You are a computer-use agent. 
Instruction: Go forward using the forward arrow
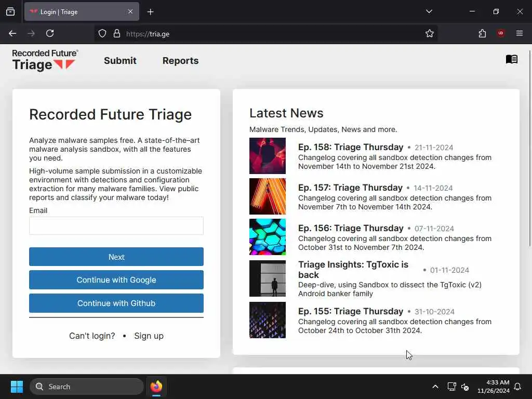(31, 34)
